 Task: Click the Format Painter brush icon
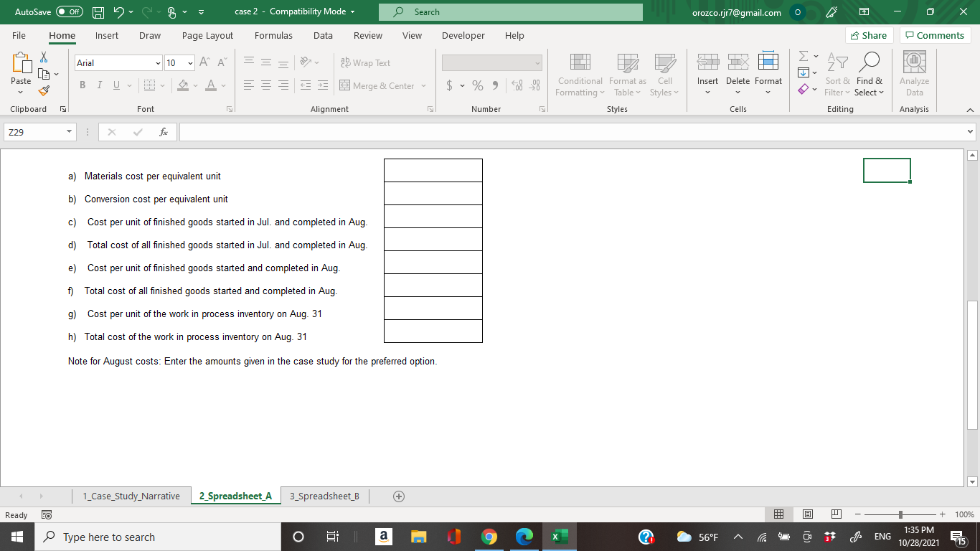(44, 90)
